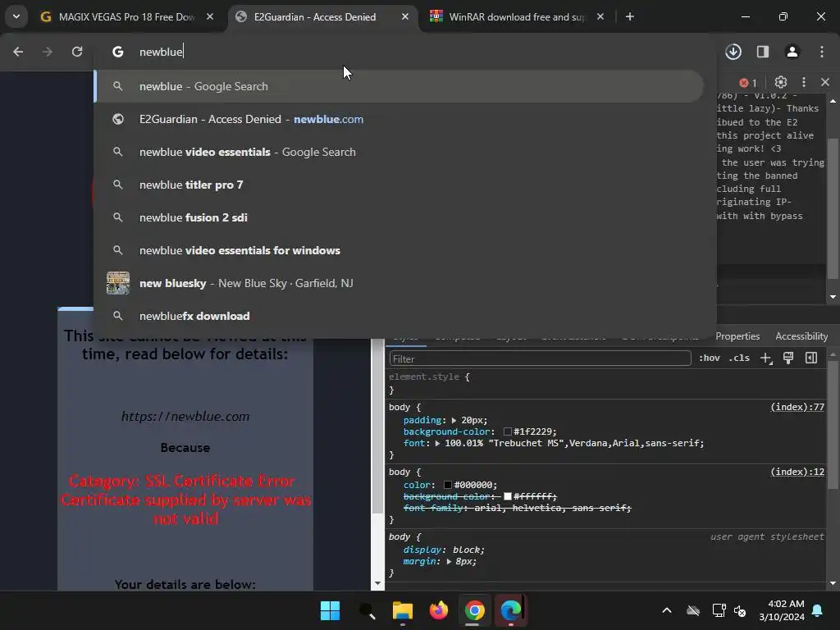Select 'newblue - Google Search' suggestion
Screen dimensions: 840x630
pyautogui.click(x=399, y=86)
